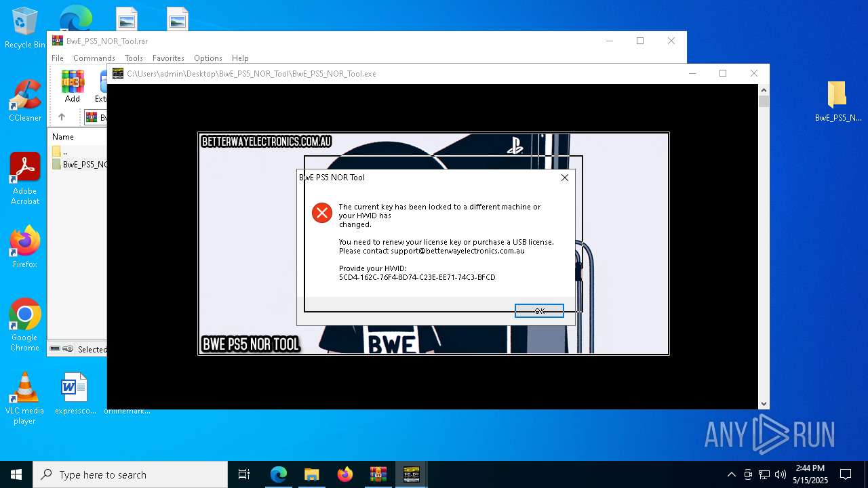
Task: Open Task View from the taskbar
Action: (244, 474)
